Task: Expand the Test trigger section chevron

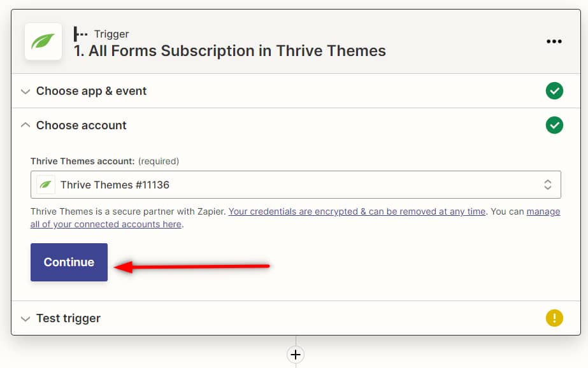Action: 25,318
